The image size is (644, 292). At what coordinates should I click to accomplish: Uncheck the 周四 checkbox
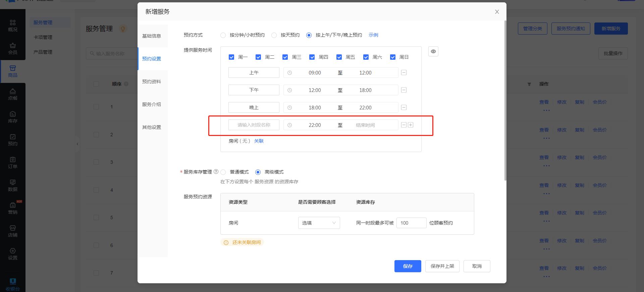click(x=312, y=57)
